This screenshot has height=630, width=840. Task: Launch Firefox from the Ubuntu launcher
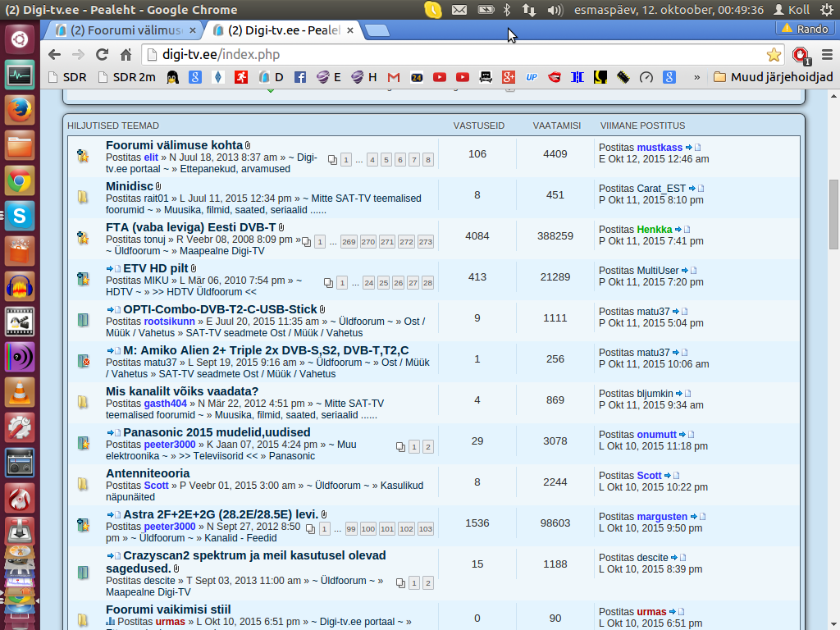20,110
